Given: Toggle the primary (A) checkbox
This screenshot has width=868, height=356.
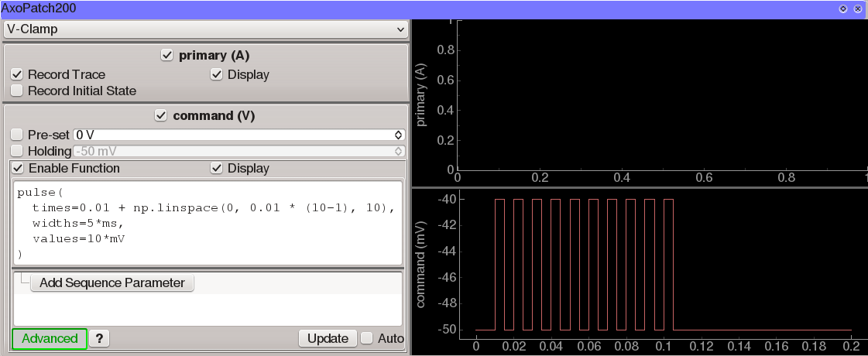Looking at the screenshot, I should coord(166,56).
